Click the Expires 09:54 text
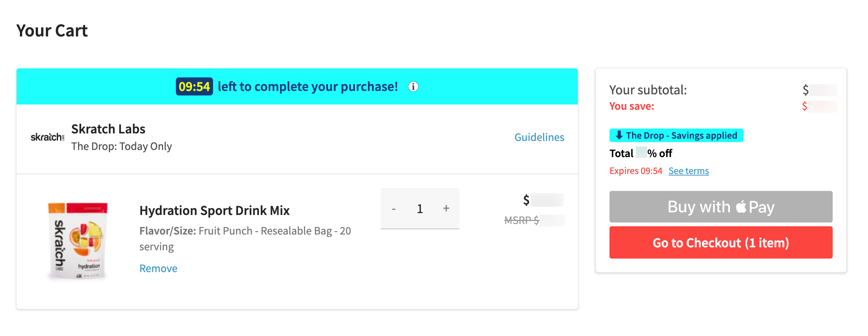 pyautogui.click(x=636, y=171)
